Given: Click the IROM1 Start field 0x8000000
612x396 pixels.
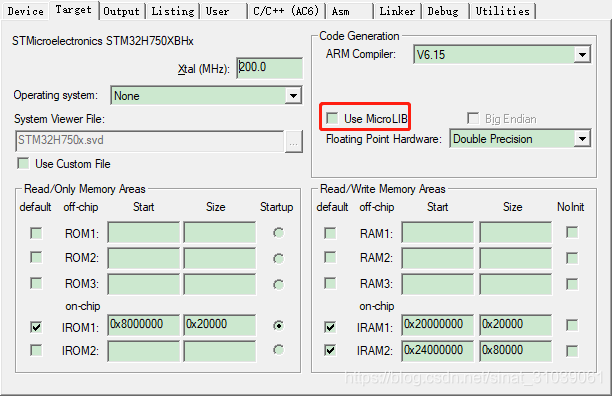Looking at the screenshot, I should pyautogui.click(x=144, y=325).
